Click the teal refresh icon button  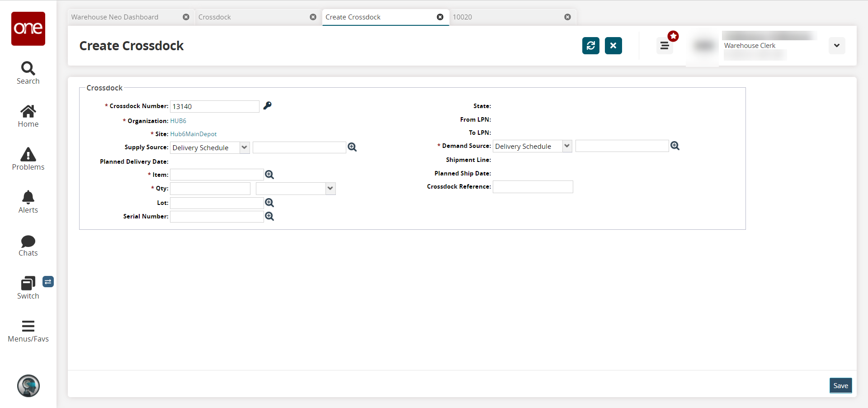590,46
